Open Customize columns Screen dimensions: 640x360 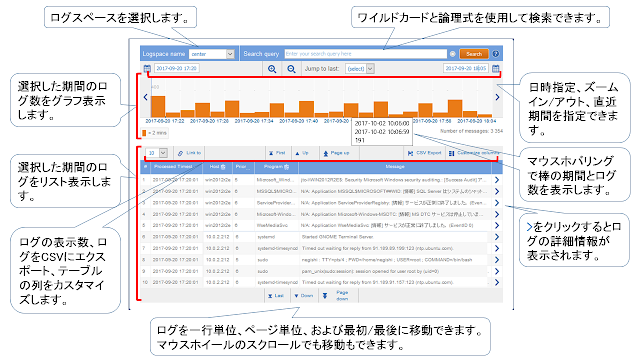point(473,153)
